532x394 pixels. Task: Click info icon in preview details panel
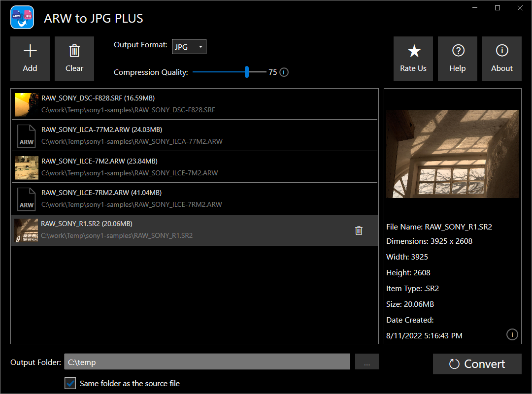pos(512,335)
